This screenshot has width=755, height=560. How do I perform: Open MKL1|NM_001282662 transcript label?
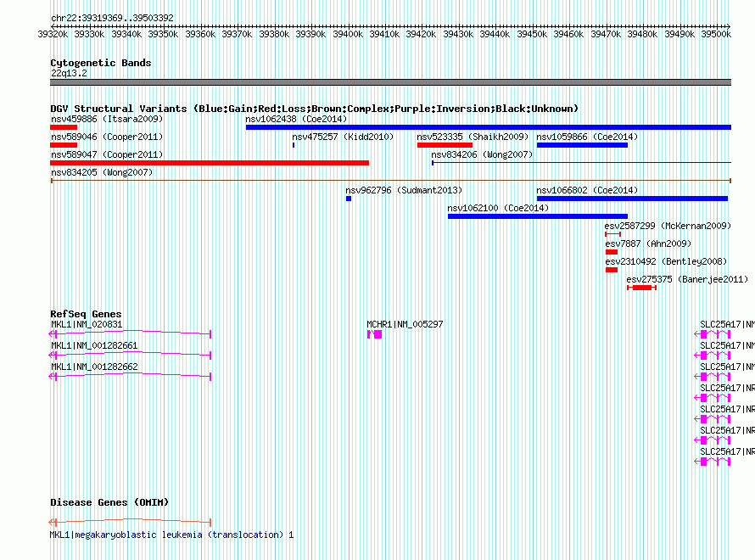coord(94,367)
